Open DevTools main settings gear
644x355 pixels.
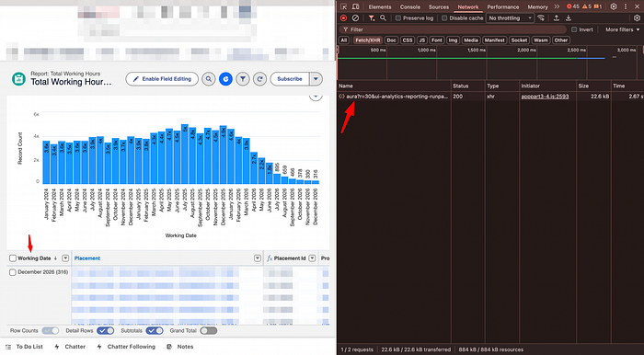pos(614,7)
